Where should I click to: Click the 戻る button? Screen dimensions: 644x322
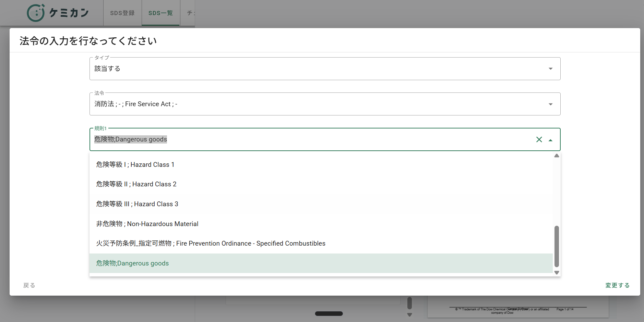(29, 285)
